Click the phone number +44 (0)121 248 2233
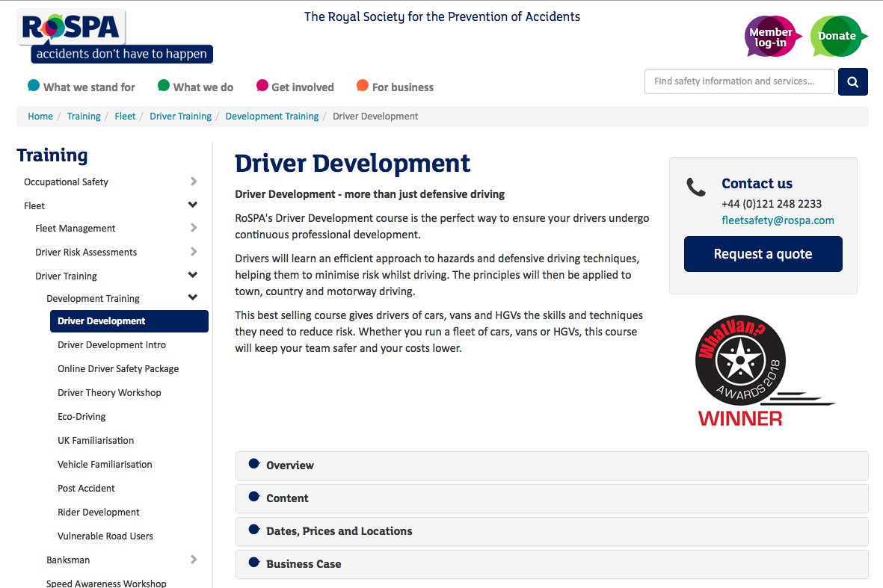 coord(772,204)
